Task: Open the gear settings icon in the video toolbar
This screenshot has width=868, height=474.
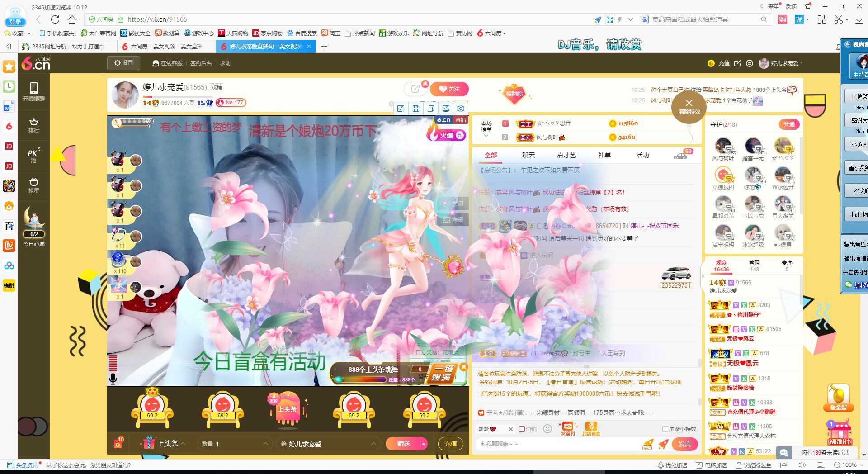Action: [x=461, y=109]
